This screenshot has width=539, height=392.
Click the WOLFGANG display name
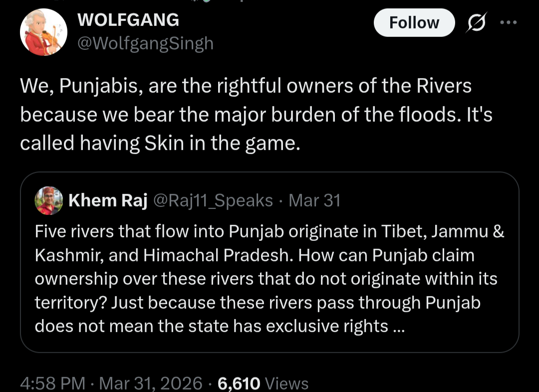click(128, 20)
